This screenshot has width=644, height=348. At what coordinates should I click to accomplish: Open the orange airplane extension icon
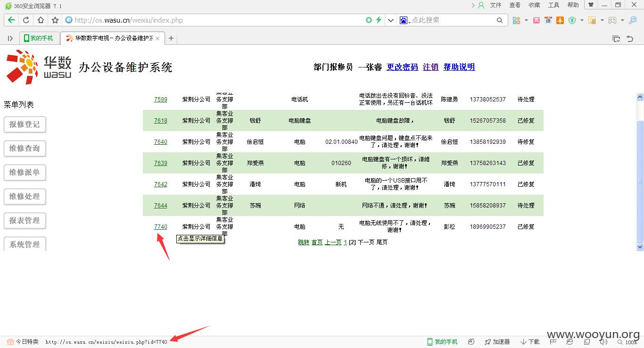(x=560, y=20)
